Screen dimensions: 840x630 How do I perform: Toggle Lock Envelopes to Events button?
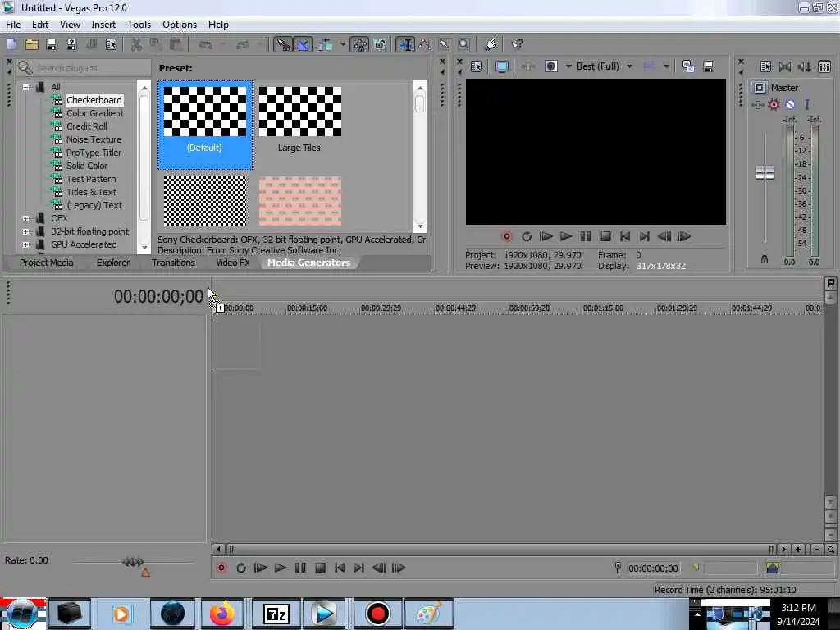pyautogui.click(x=359, y=44)
